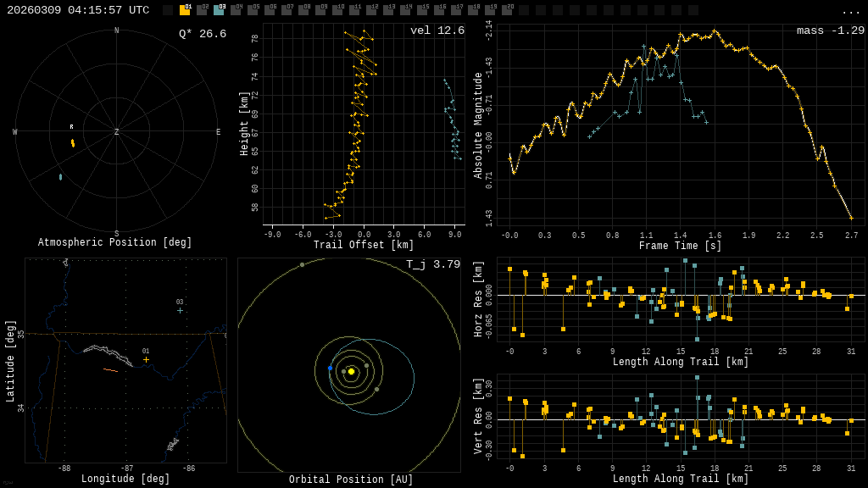
Task: Click the teal meteor marker in polar plot
Action: click(60, 177)
